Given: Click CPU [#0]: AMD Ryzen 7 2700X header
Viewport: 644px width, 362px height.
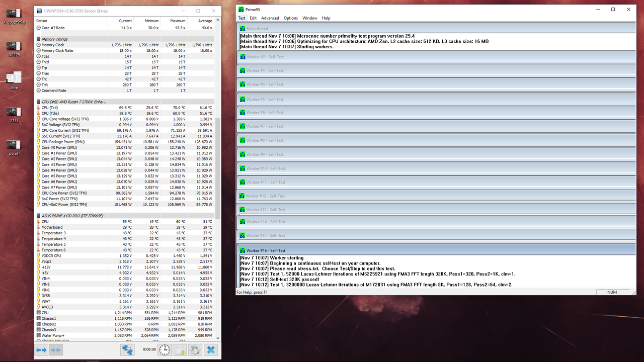Looking at the screenshot, I should coord(125,102).
